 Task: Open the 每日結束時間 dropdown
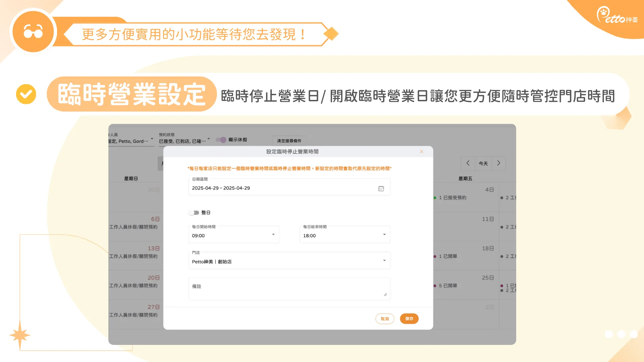click(x=345, y=234)
